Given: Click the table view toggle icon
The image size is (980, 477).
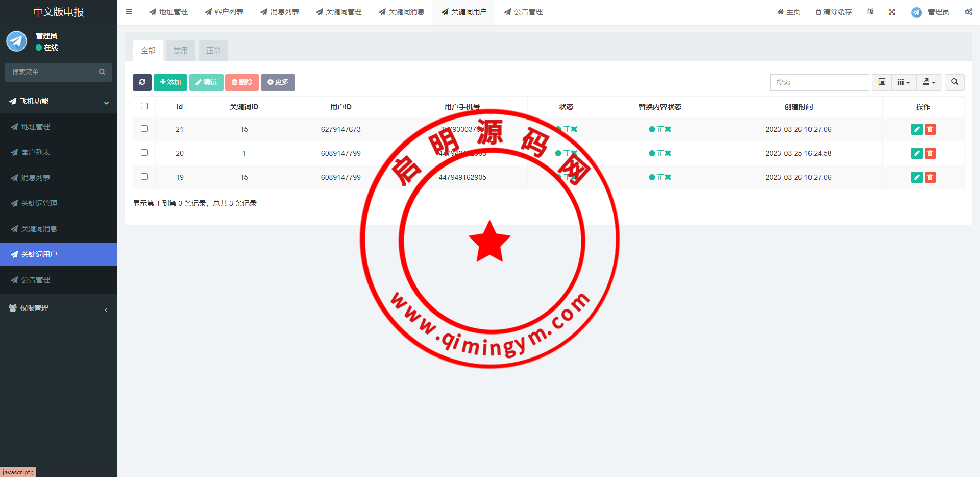Looking at the screenshot, I should point(881,82).
